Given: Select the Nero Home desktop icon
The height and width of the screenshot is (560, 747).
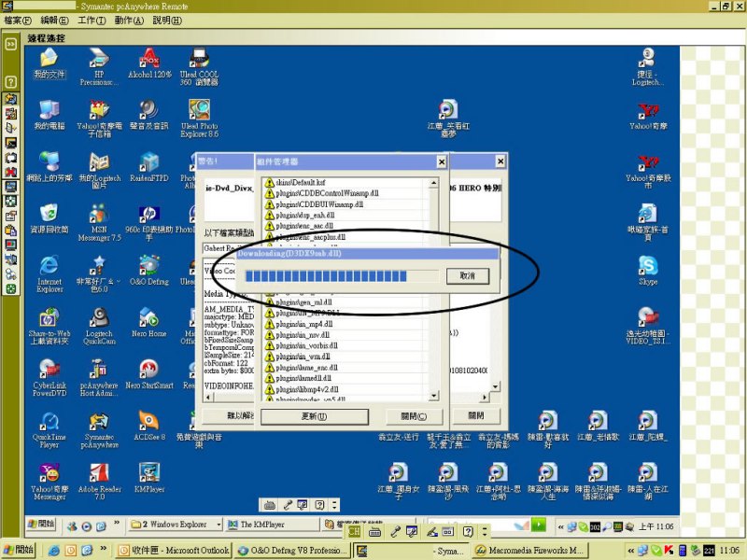Looking at the screenshot, I should tap(149, 322).
